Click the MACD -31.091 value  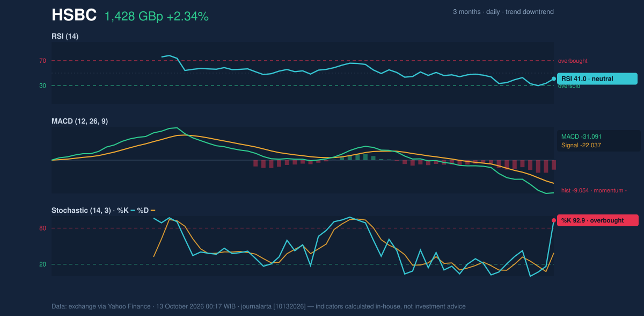point(582,137)
